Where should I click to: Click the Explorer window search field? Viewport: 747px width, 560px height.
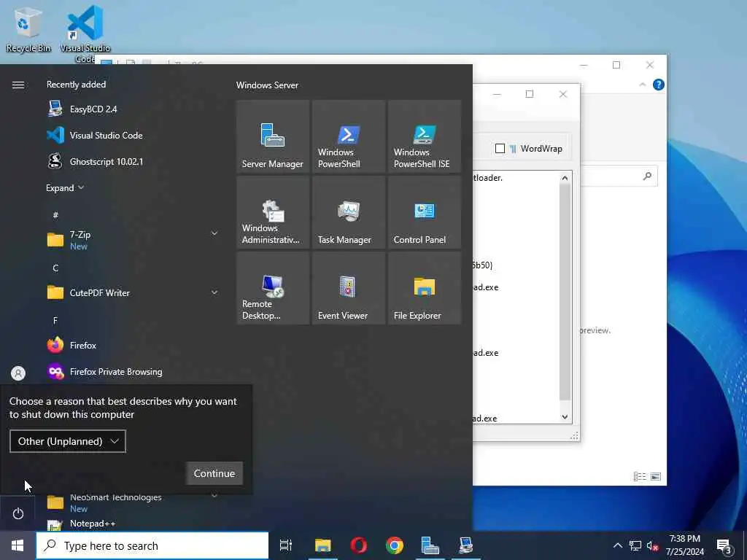point(619,176)
